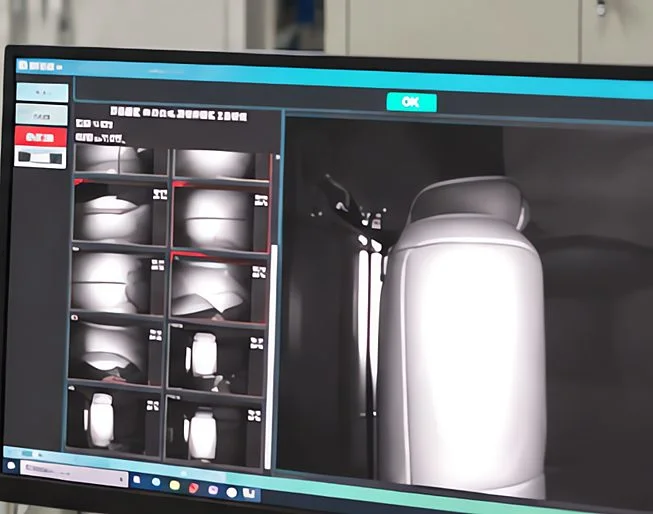The image size is (653, 514).
Task: Click expand icon on third-row left thumbnail
Action: click(x=157, y=265)
